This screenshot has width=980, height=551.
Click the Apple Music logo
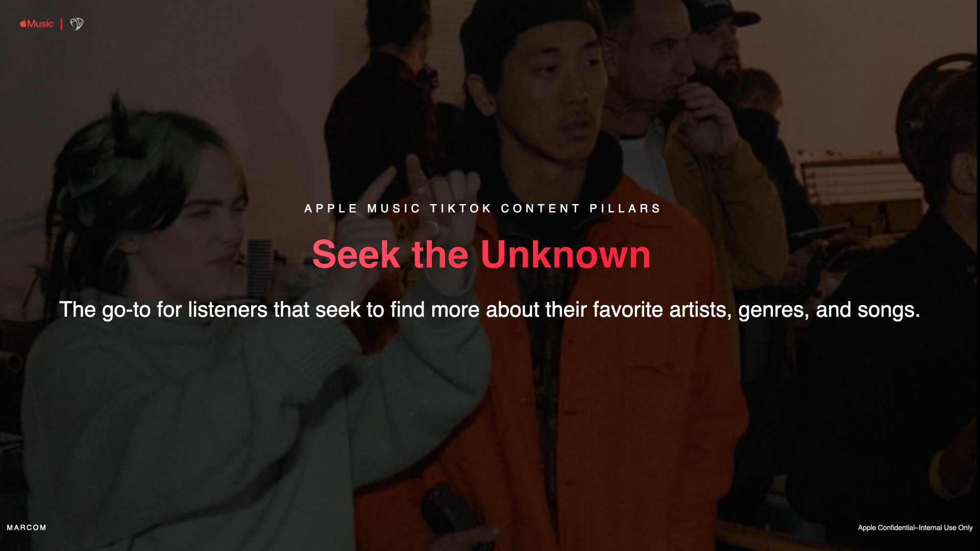36,24
